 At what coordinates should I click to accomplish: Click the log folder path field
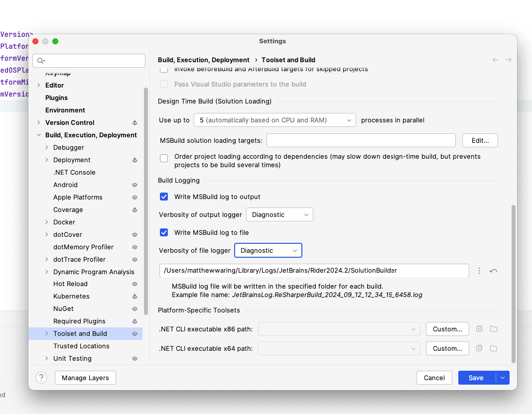(x=314, y=271)
